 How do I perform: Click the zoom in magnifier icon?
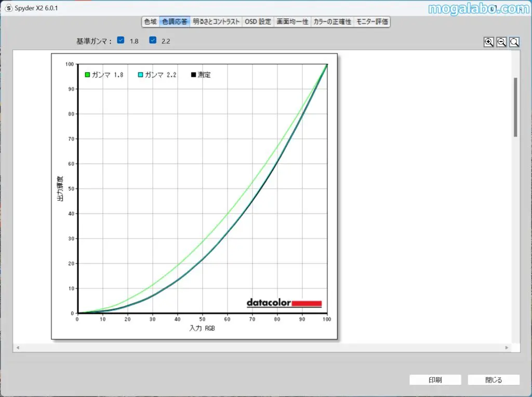[x=488, y=43]
